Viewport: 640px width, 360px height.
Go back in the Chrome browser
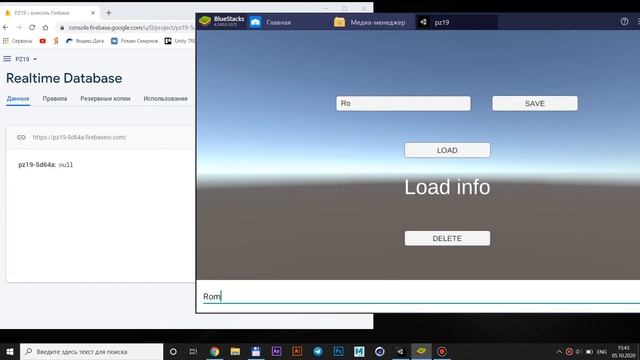(5, 27)
